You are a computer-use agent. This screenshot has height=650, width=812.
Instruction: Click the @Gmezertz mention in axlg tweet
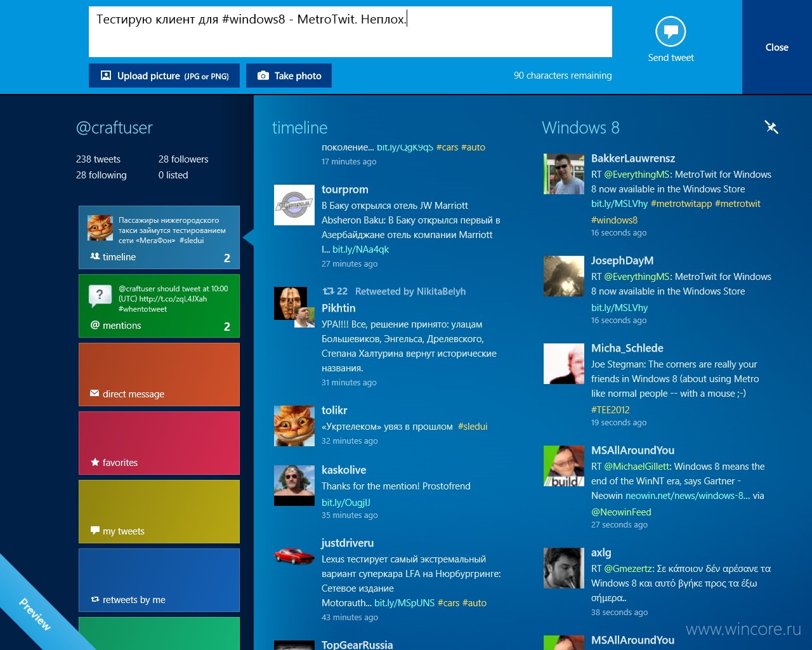[629, 569]
